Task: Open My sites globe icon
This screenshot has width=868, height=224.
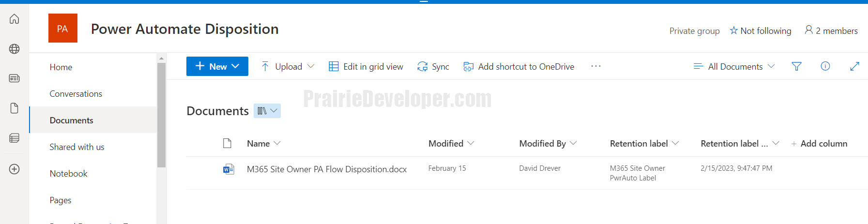Action: click(15, 49)
